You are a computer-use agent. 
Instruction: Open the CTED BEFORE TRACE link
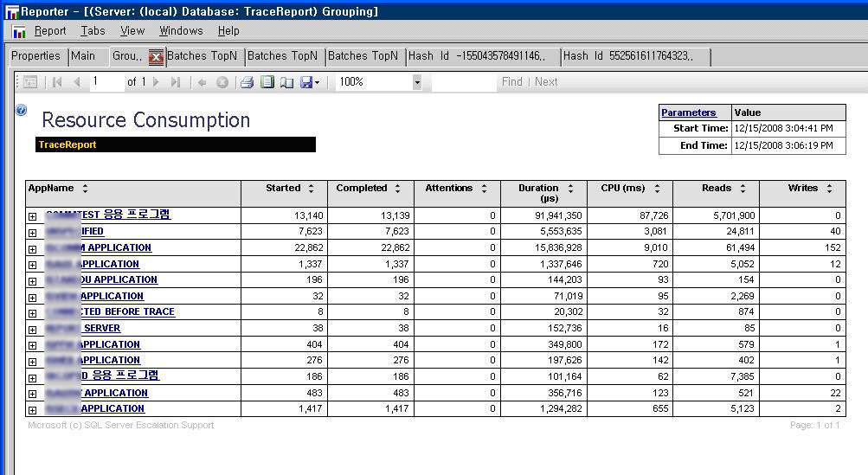111,311
